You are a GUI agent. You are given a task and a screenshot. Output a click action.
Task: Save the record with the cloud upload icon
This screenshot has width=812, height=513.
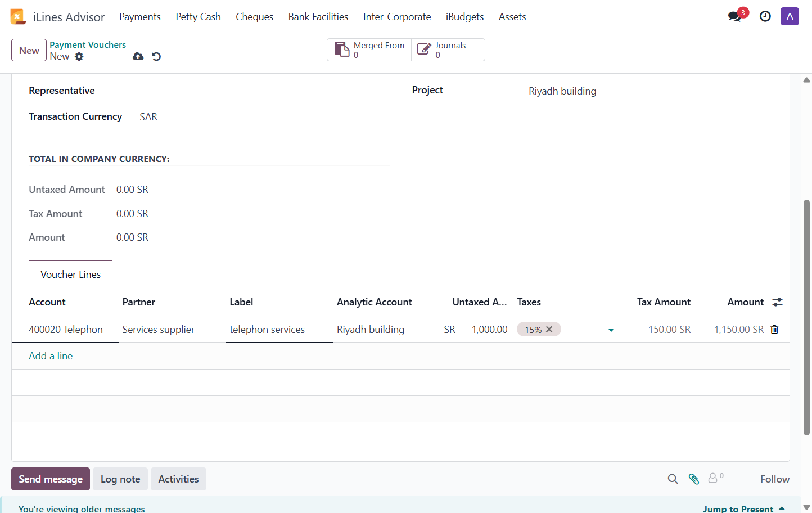[x=138, y=56]
